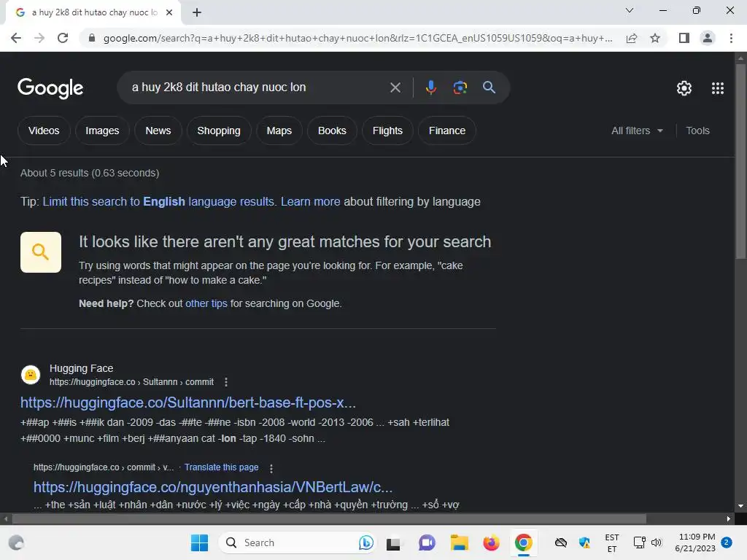Screen dimensions: 747x560
Task: Open the Chat app on taskbar
Action: pyautogui.click(x=427, y=542)
